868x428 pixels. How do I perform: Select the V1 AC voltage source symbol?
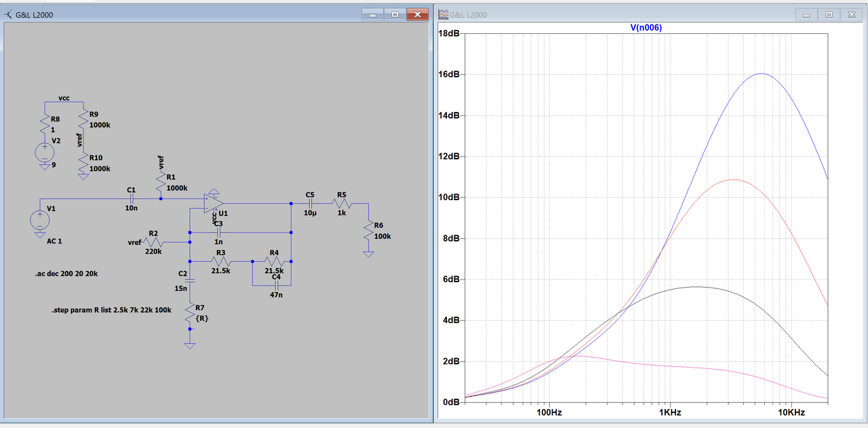click(39, 220)
